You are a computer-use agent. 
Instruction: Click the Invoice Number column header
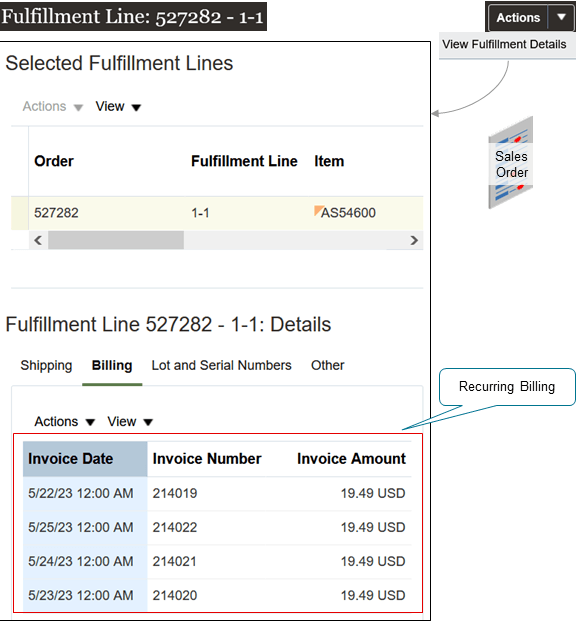[207, 459]
